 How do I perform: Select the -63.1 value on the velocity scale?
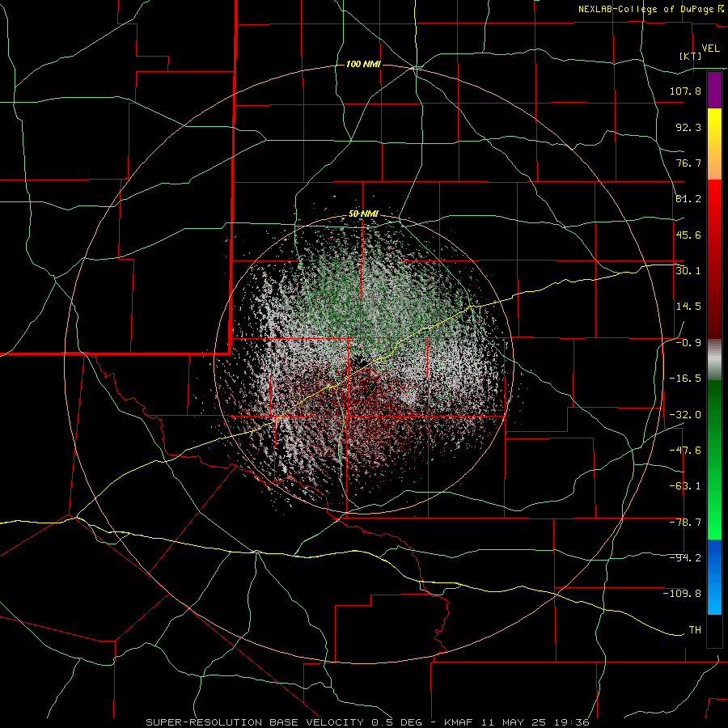tap(685, 486)
